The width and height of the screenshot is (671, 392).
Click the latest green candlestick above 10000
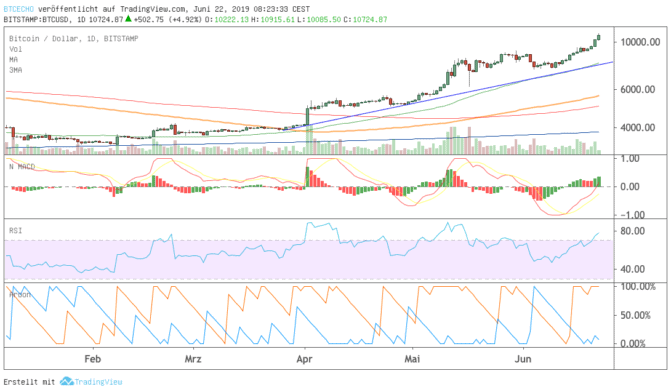pos(599,38)
